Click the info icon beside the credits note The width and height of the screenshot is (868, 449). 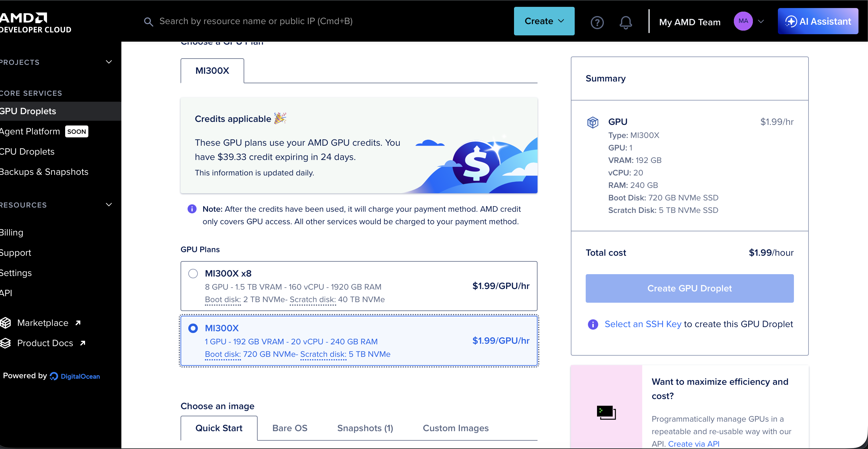pos(192,209)
